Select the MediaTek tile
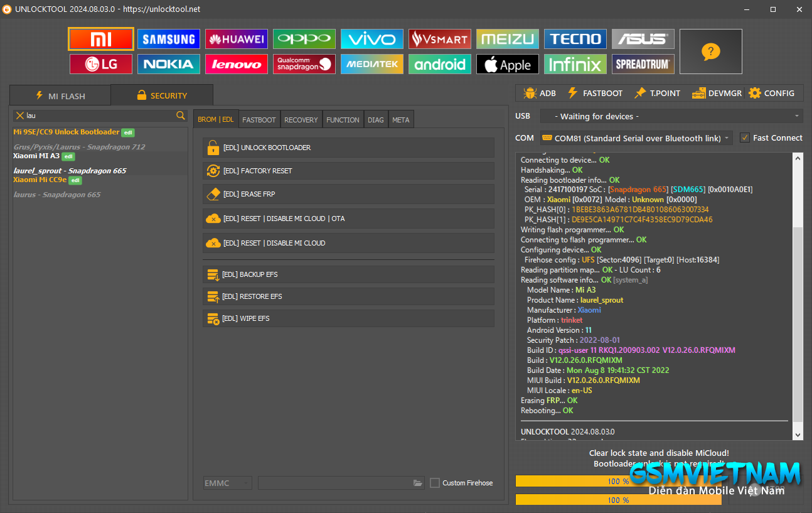The height and width of the screenshot is (513, 812). pyautogui.click(x=372, y=64)
